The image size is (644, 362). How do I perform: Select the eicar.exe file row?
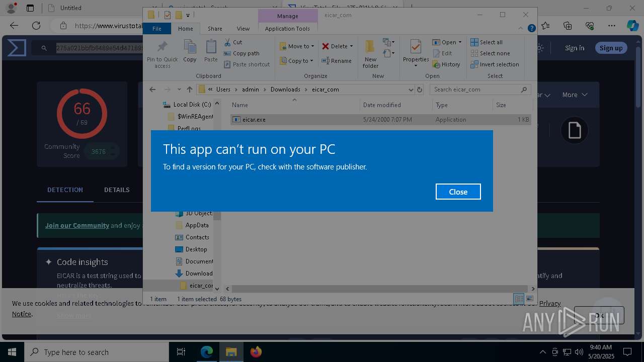point(380,120)
